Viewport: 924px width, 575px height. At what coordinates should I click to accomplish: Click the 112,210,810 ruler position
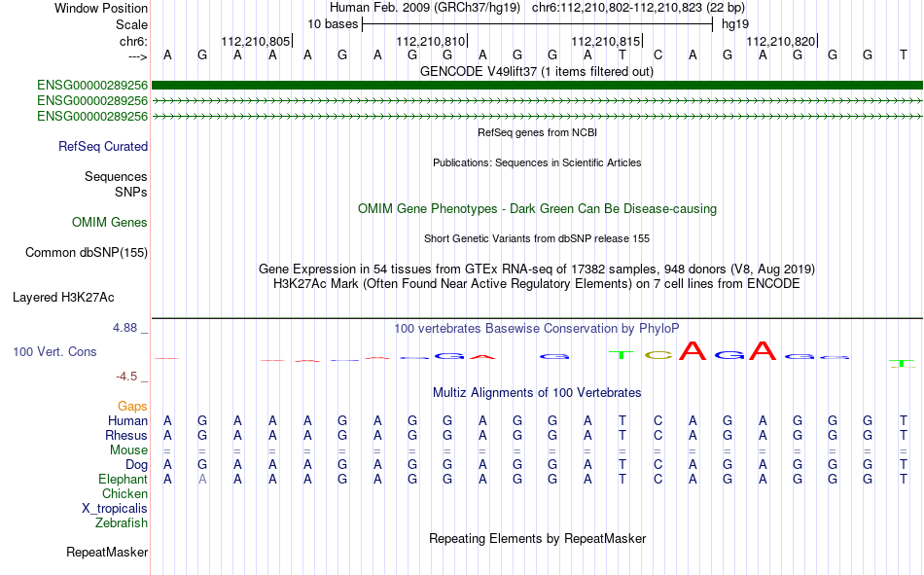[x=431, y=41]
